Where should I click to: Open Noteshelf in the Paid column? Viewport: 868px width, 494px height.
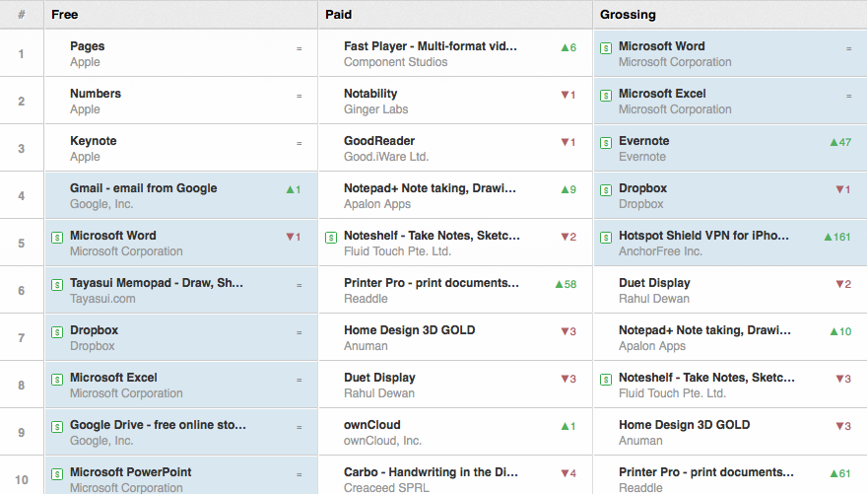click(x=432, y=236)
